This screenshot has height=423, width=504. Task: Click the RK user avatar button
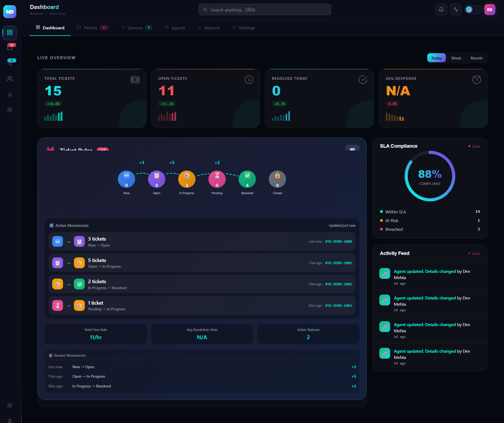(490, 10)
